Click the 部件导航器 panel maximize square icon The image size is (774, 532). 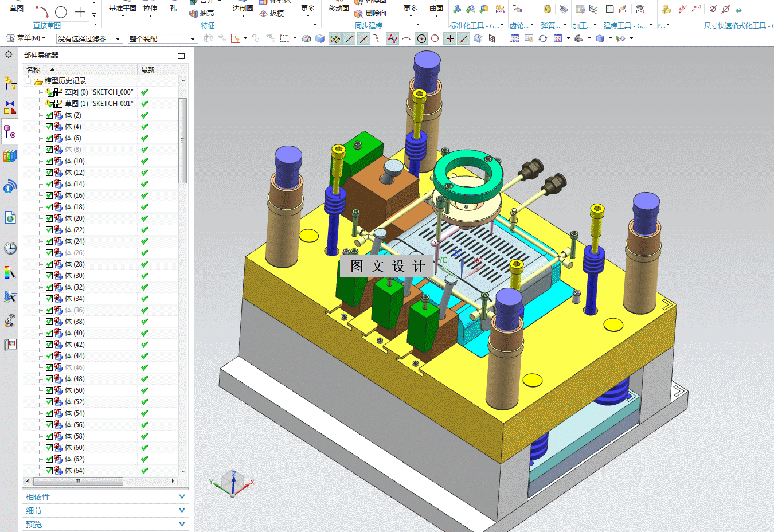181,56
